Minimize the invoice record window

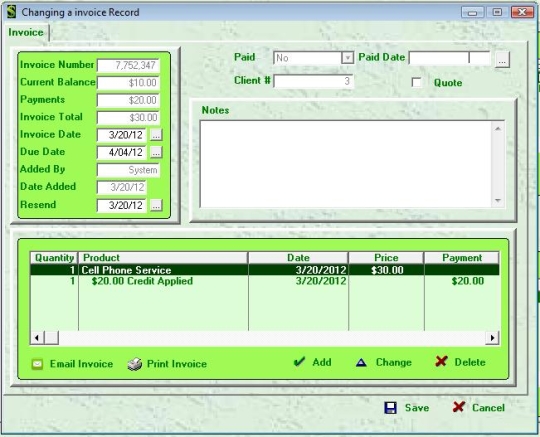[472, 12]
